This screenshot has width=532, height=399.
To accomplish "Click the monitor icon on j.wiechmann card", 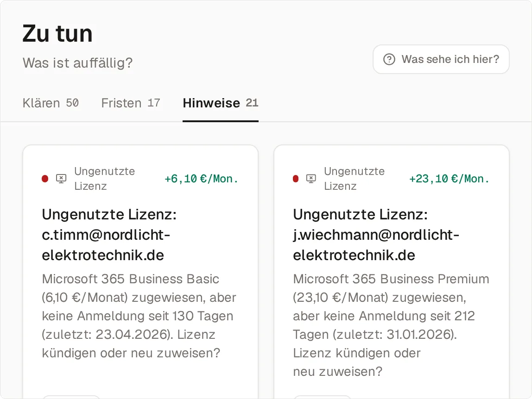I will pos(311,179).
